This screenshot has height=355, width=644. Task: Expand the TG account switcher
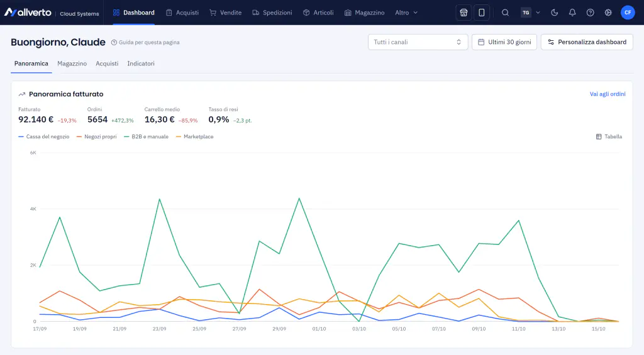[530, 13]
